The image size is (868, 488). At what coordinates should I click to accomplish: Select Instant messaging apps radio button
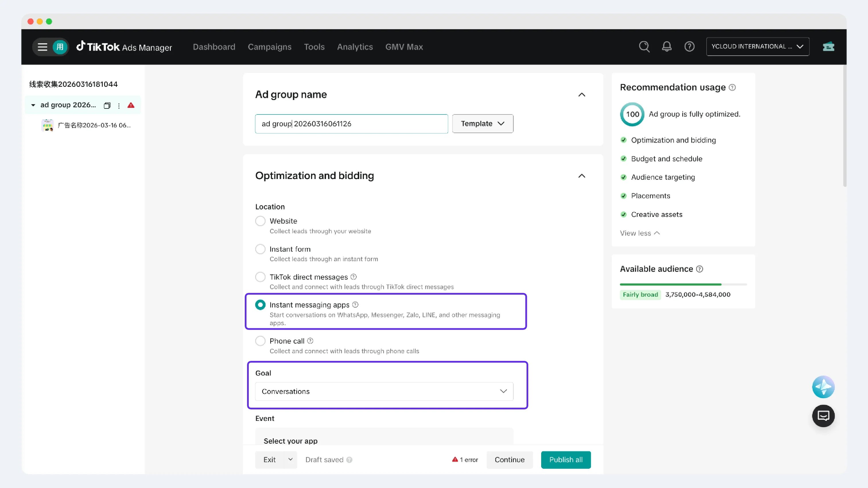(260, 305)
